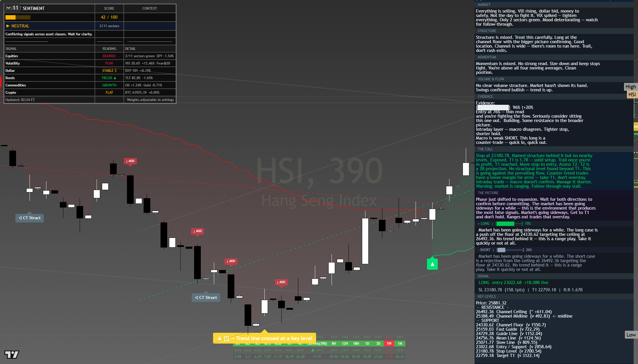Expand the indicator legend chevron showing 11
This screenshot has width=638, height=364.
pos(12,8)
